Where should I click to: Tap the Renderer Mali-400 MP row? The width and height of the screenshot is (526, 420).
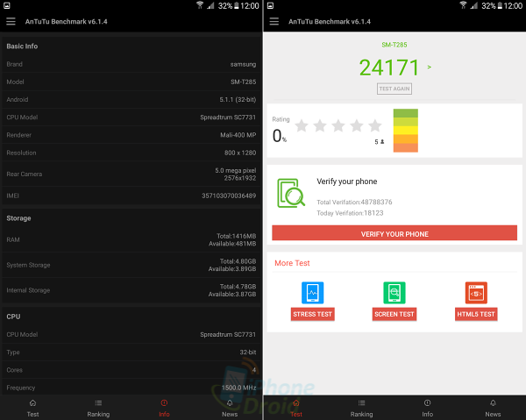pos(131,135)
